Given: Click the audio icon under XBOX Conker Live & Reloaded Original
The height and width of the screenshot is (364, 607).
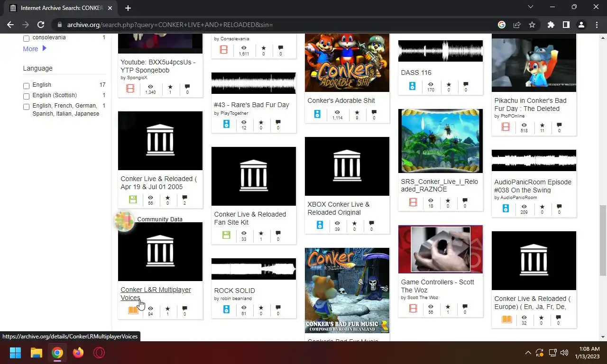Looking at the screenshot, I should [x=320, y=225].
